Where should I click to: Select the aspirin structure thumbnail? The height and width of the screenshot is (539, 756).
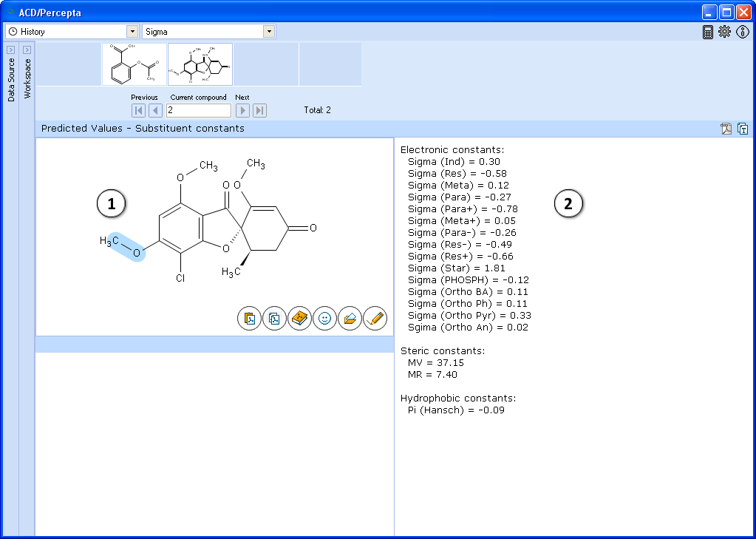click(x=134, y=64)
